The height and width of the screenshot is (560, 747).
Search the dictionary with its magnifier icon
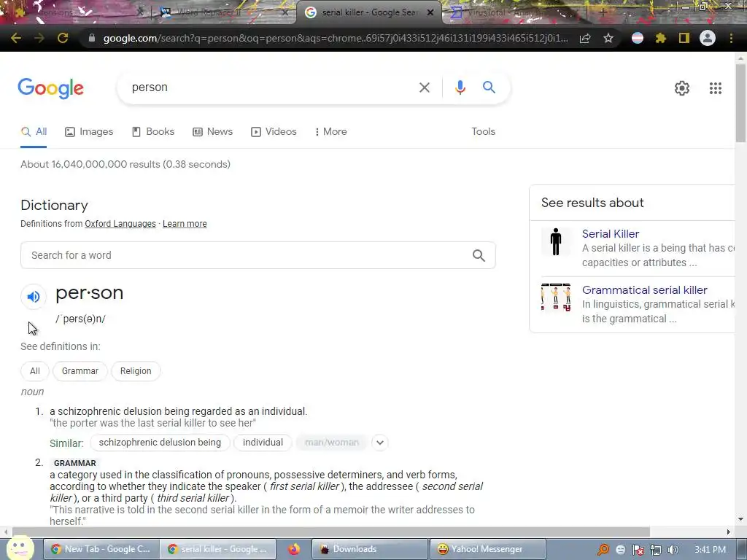coord(479,256)
